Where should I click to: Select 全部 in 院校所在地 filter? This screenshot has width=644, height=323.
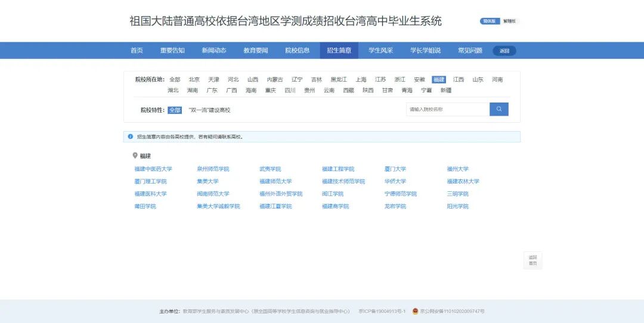175,80
